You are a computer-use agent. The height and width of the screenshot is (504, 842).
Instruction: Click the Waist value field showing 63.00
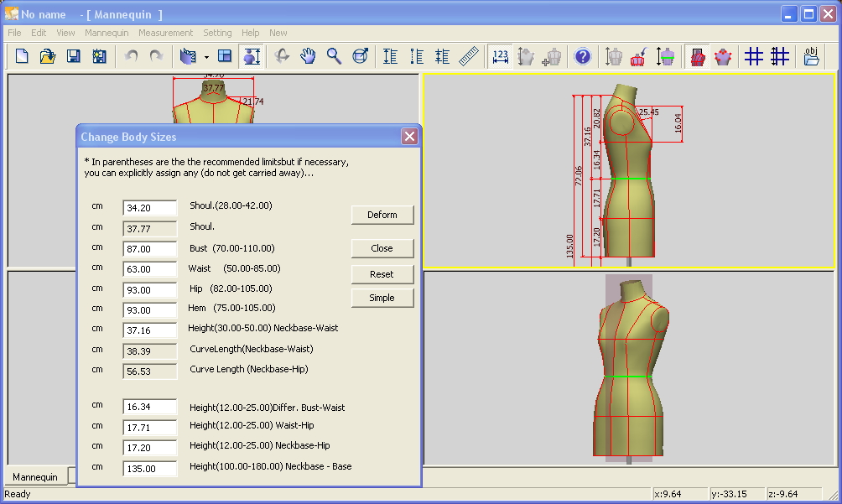pyautogui.click(x=150, y=269)
